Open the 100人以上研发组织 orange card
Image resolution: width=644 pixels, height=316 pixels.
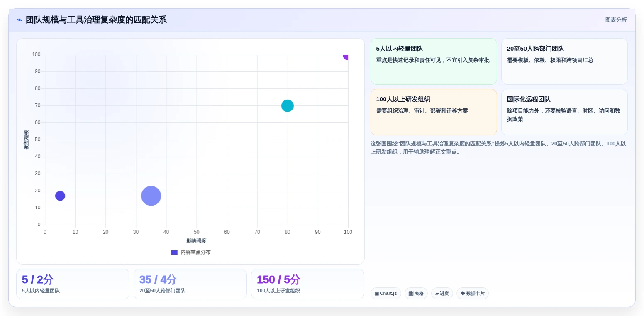coord(434,112)
